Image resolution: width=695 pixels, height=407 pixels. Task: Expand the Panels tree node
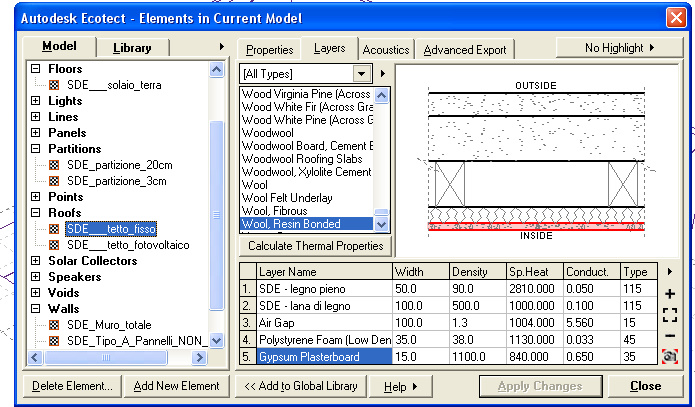[x=35, y=133]
